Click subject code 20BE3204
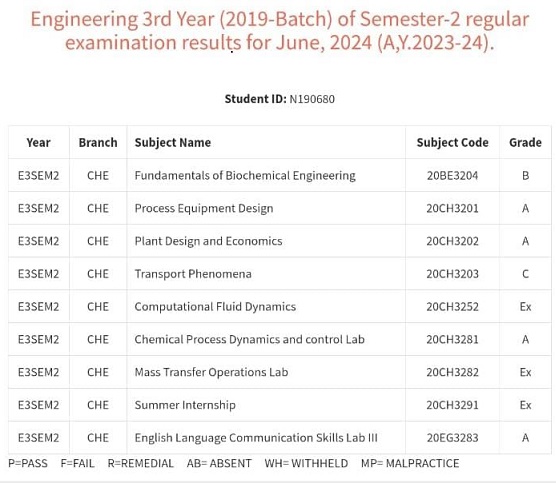Image resolution: width=556 pixels, height=483 pixels. pyautogui.click(x=452, y=176)
